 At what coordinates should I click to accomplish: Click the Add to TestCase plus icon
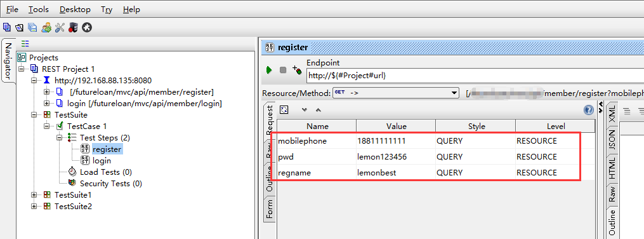click(x=297, y=69)
